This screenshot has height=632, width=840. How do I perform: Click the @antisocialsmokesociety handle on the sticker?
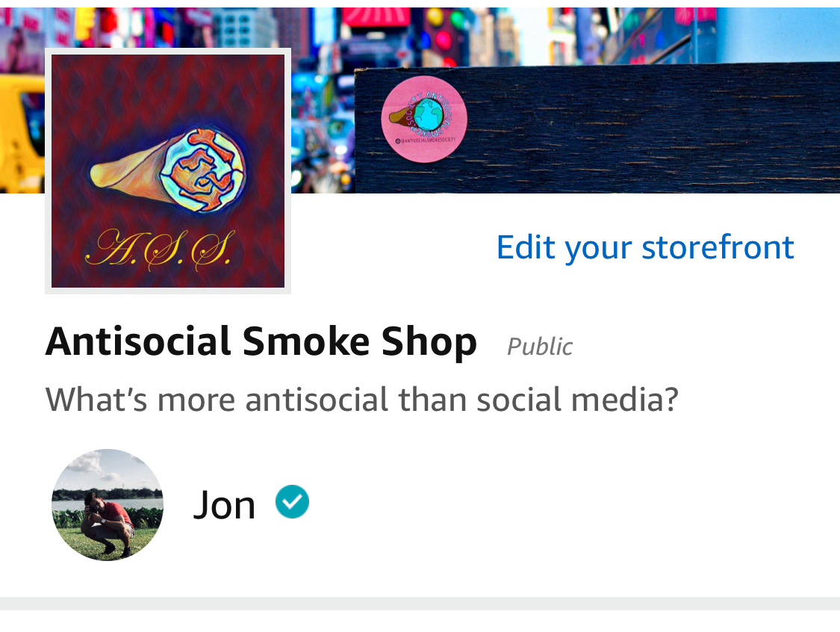[x=426, y=140]
